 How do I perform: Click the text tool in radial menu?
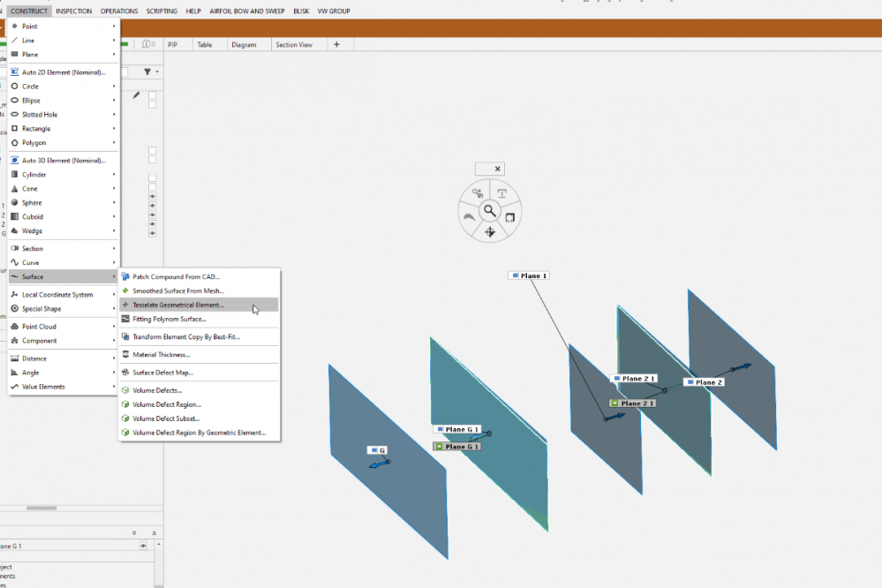(x=501, y=193)
